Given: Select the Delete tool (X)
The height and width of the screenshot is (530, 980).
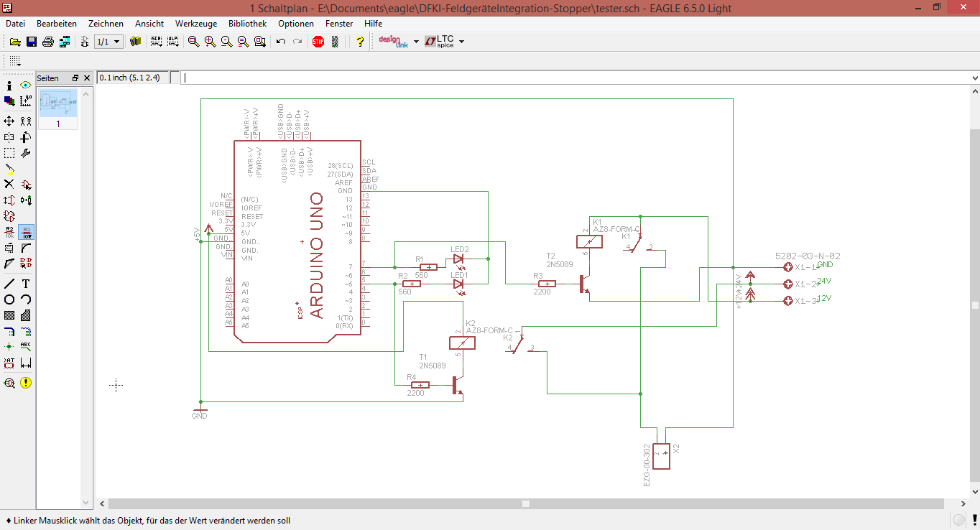Looking at the screenshot, I should tap(9, 185).
